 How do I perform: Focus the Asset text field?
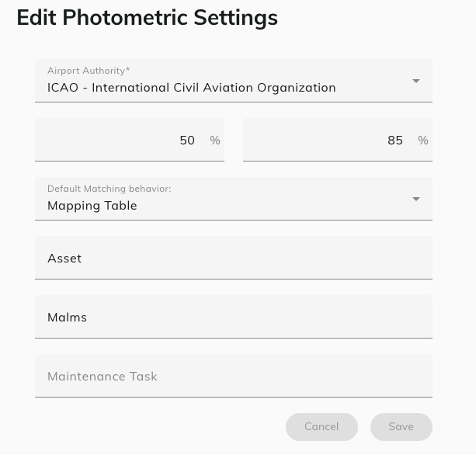(x=233, y=258)
